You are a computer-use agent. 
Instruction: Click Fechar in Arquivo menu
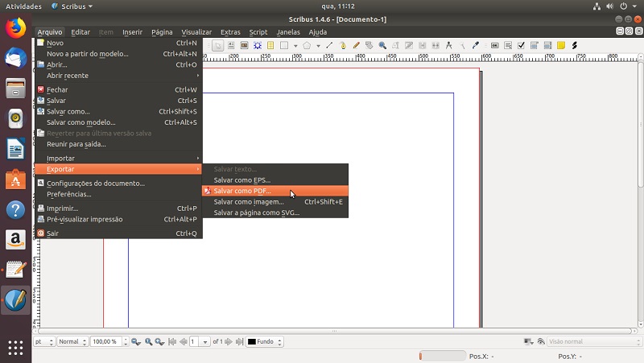(x=118, y=89)
